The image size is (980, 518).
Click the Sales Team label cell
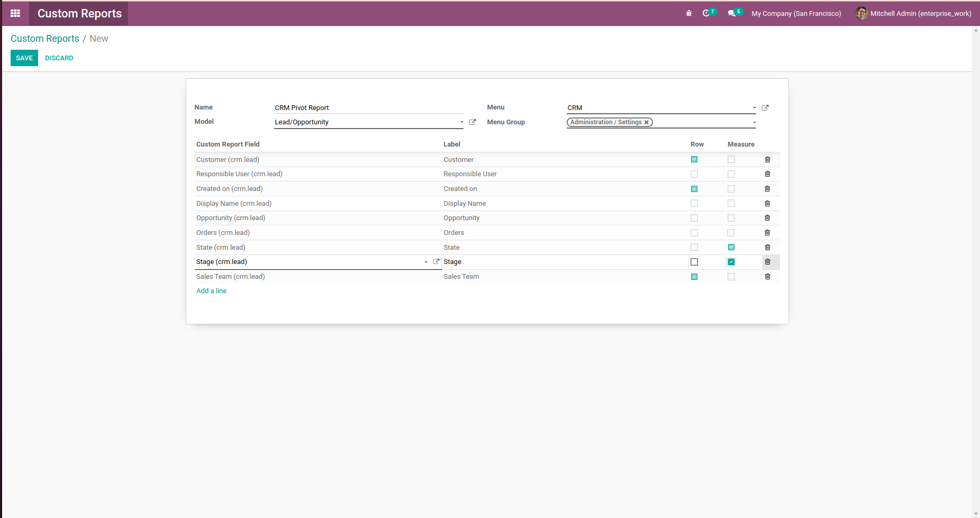(565, 277)
